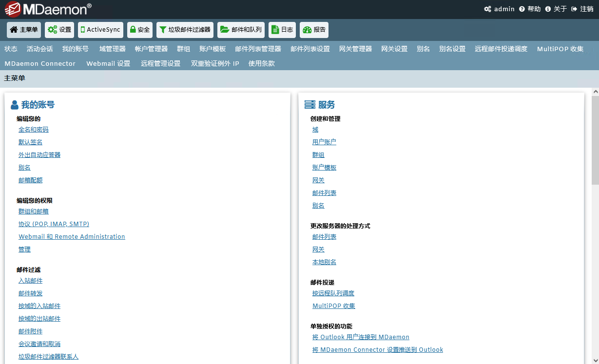
Task: Click 将 Outlook 用户连接到 MDaemon
Action: [x=361, y=337]
